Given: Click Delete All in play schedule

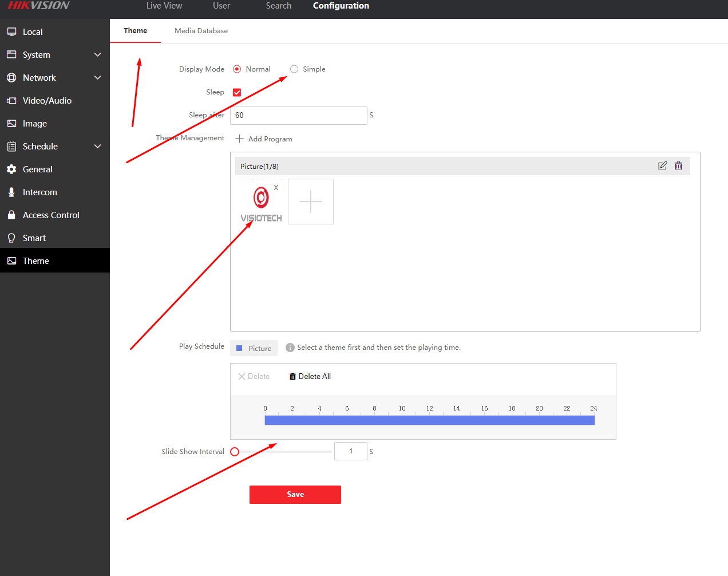Looking at the screenshot, I should (310, 377).
